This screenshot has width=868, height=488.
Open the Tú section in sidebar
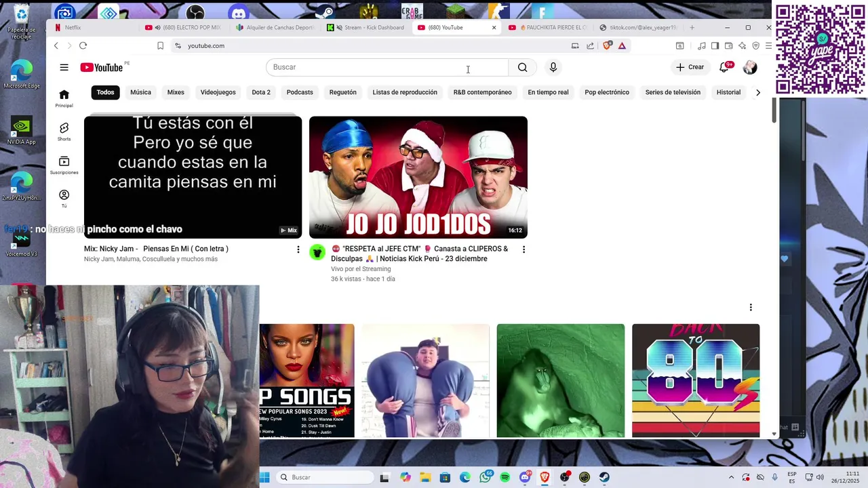coord(64,199)
